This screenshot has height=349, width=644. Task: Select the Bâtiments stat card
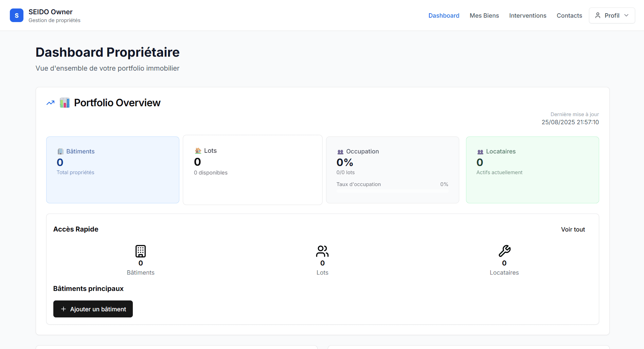[x=112, y=170]
